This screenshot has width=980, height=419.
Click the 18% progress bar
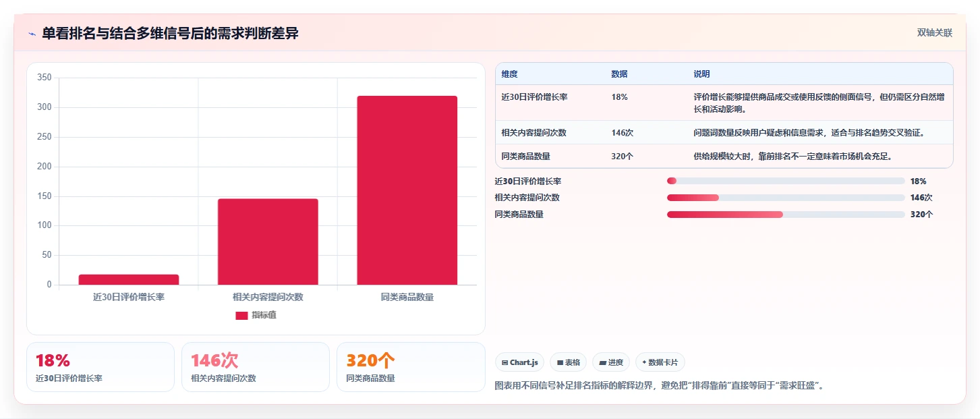786,181
